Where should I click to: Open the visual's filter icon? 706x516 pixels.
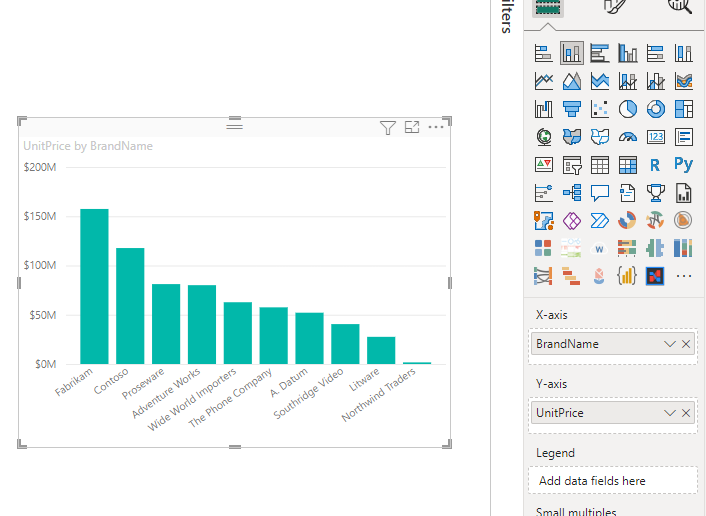[x=388, y=127]
